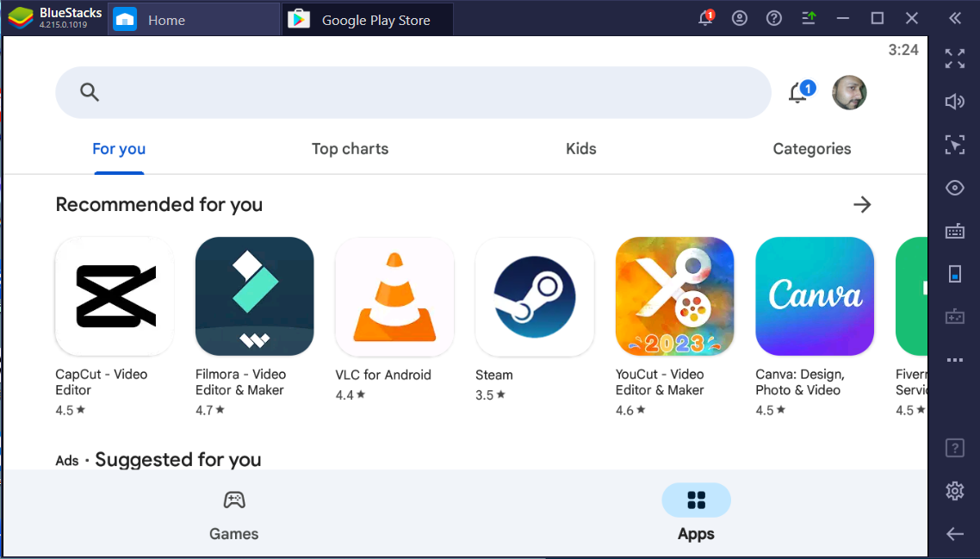Viewport: 980px width, 559px height.
Task: Click the "Canva: Design, Photo & Video" title
Action: coord(800,382)
